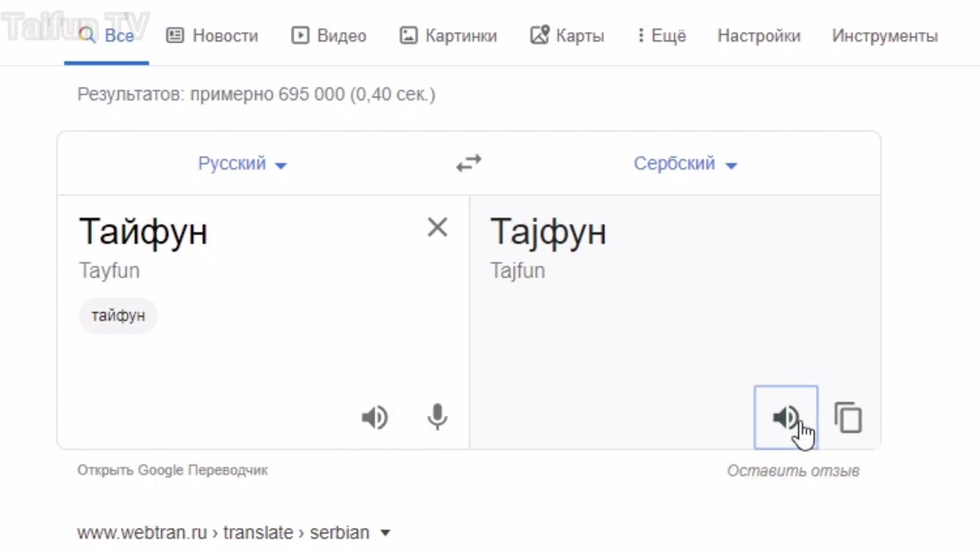Image resolution: width=980 pixels, height=551 pixels.
Task: Expand the webtran.ru result options arrow
Action: [385, 533]
